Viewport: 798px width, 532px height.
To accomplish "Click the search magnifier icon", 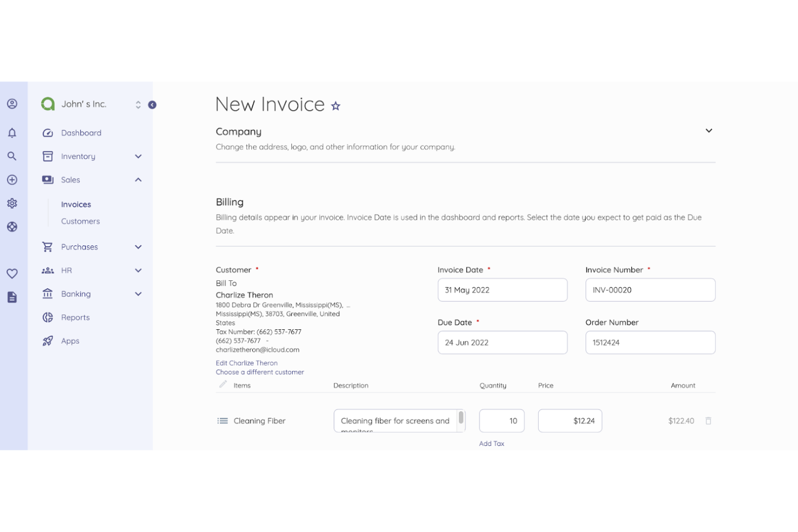I will [x=12, y=156].
